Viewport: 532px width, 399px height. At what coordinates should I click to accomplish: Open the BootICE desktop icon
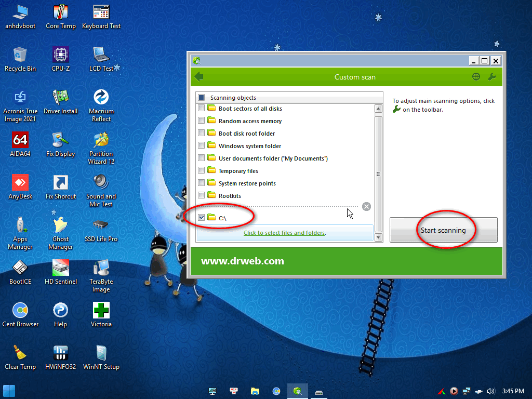(x=20, y=272)
